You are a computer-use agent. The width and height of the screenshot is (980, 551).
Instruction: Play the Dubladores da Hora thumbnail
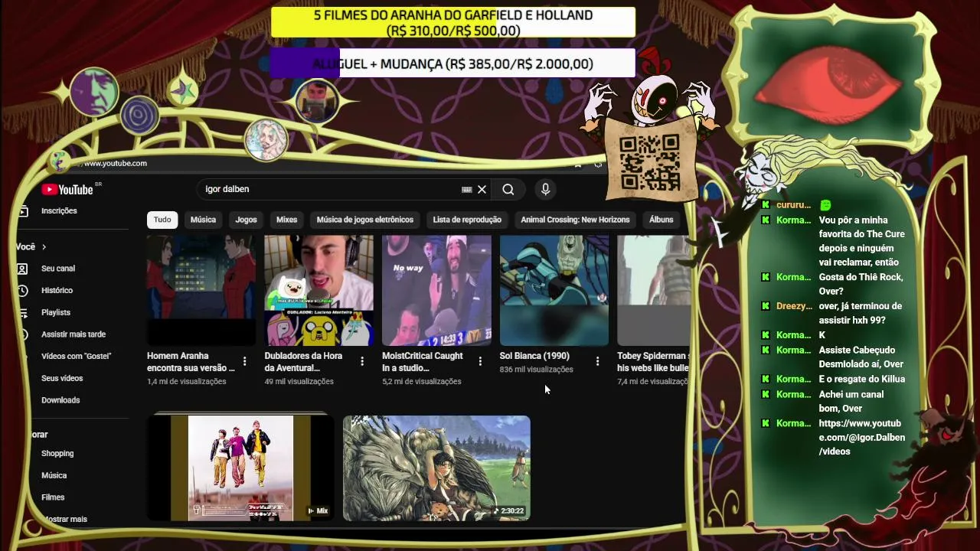pos(319,290)
